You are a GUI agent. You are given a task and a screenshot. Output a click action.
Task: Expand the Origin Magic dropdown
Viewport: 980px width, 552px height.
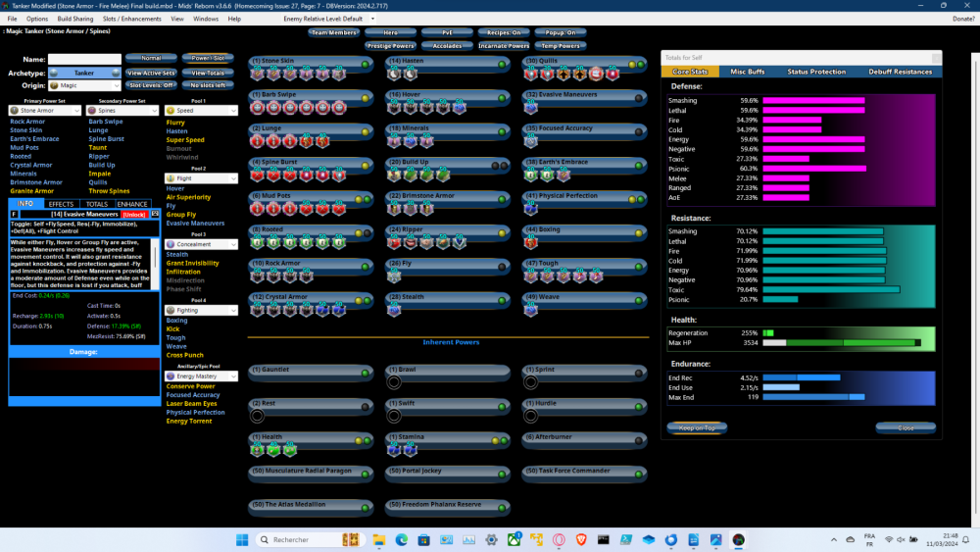pyautogui.click(x=85, y=86)
